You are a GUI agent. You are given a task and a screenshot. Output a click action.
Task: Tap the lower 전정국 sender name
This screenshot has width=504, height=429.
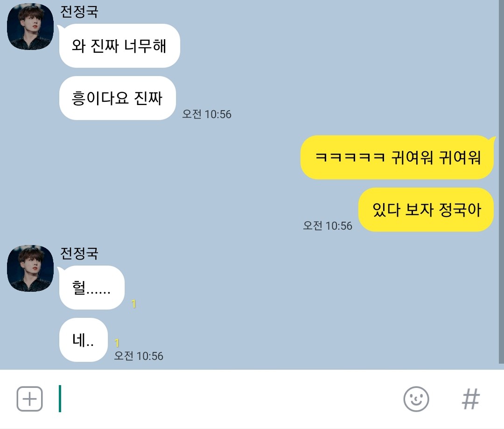coord(79,253)
